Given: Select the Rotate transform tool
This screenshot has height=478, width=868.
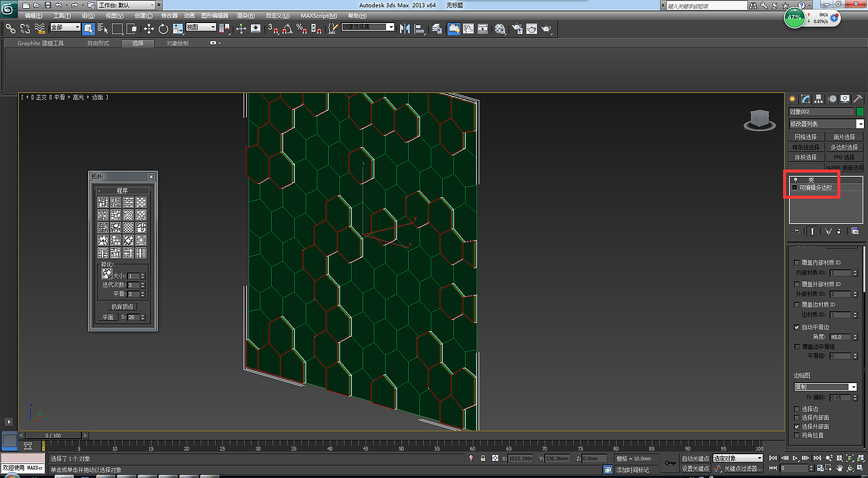Looking at the screenshot, I should click(163, 28).
